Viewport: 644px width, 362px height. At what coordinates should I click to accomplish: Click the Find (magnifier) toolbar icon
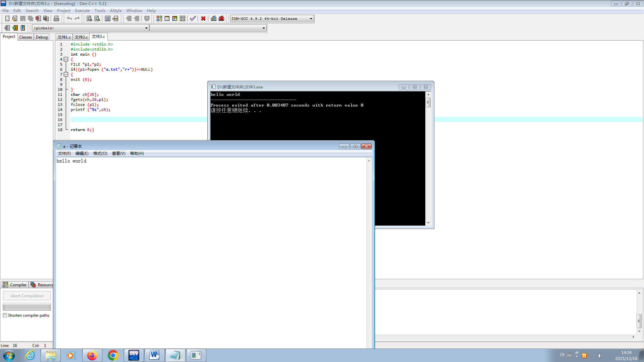pyautogui.click(x=89, y=18)
